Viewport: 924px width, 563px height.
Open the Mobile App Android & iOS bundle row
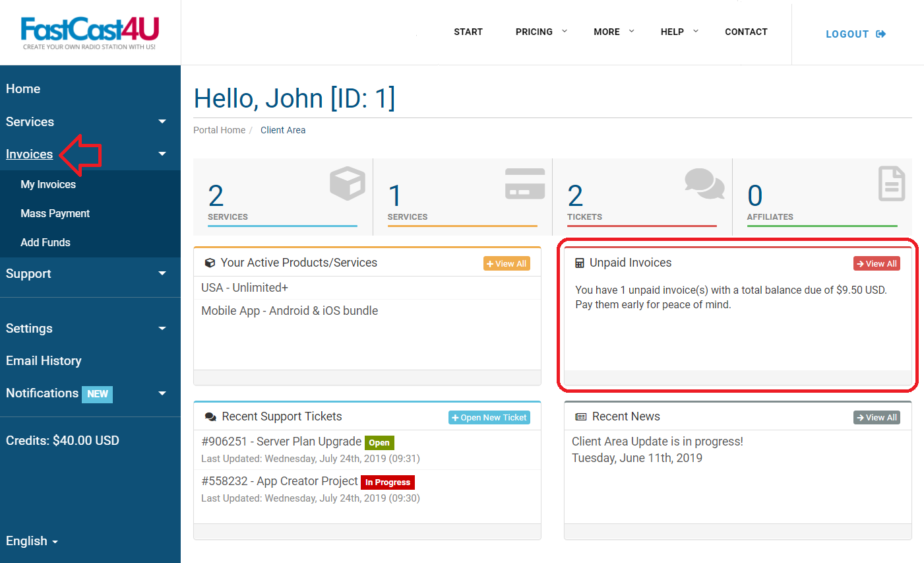pyautogui.click(x=367, y=311)
